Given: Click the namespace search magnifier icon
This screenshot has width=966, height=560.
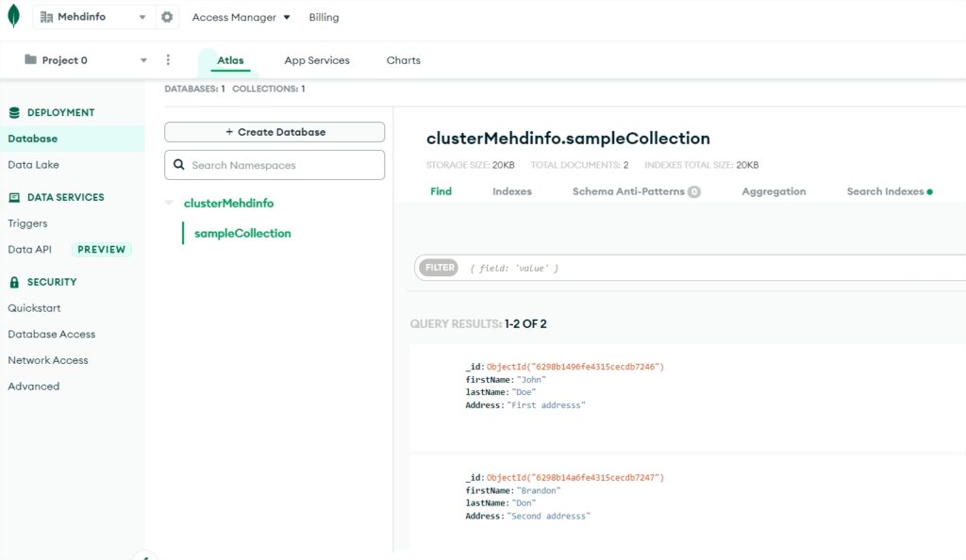Looking at the screenshot, I should 178,164.
